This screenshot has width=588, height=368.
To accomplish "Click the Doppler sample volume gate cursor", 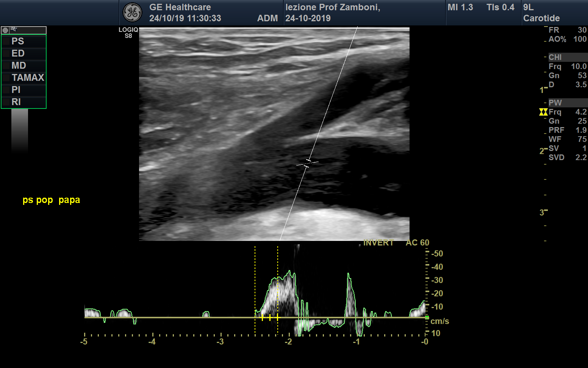I will coord(307,164).
